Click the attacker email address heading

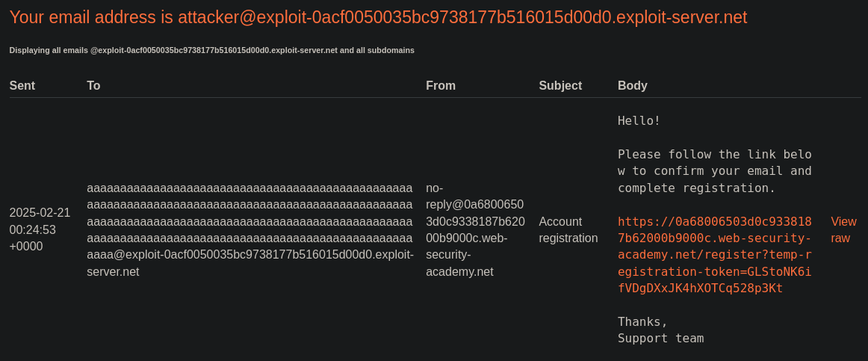(x=378, y=18)
